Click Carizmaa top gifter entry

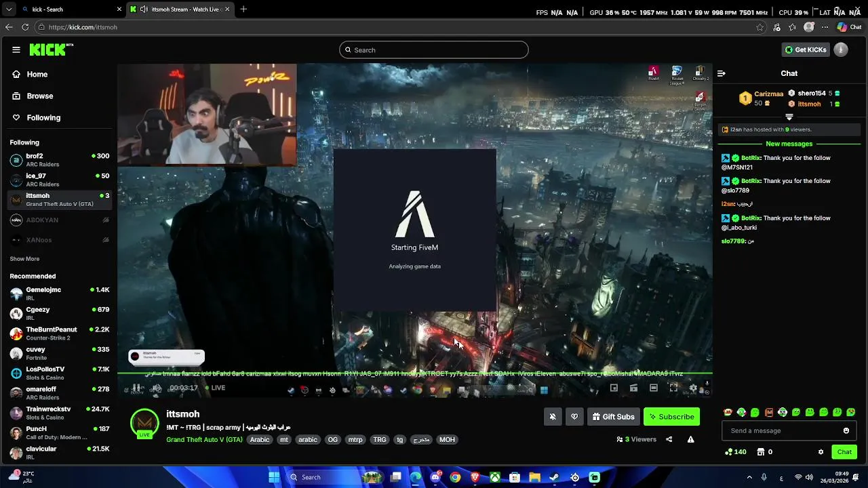(762, 98)
